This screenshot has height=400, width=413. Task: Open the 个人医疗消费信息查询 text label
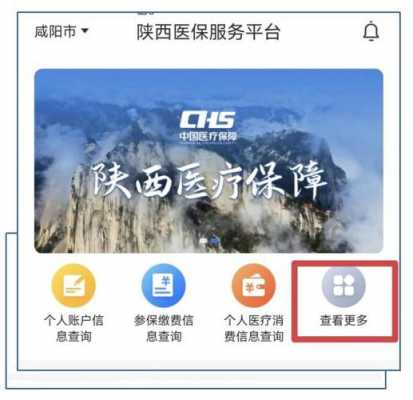click(x=254, y=328)
